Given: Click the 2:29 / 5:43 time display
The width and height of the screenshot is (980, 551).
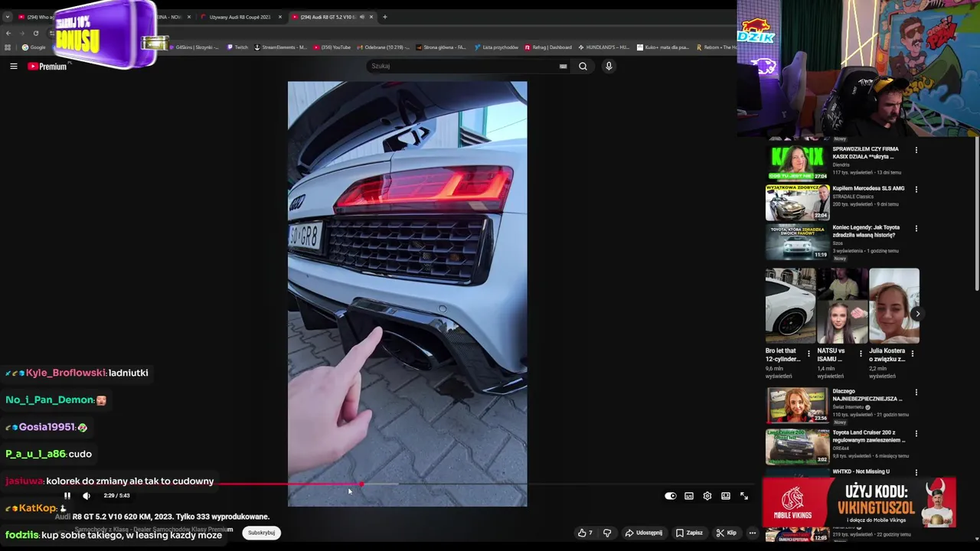Looking at the screenshot, I should coord(116,496).
